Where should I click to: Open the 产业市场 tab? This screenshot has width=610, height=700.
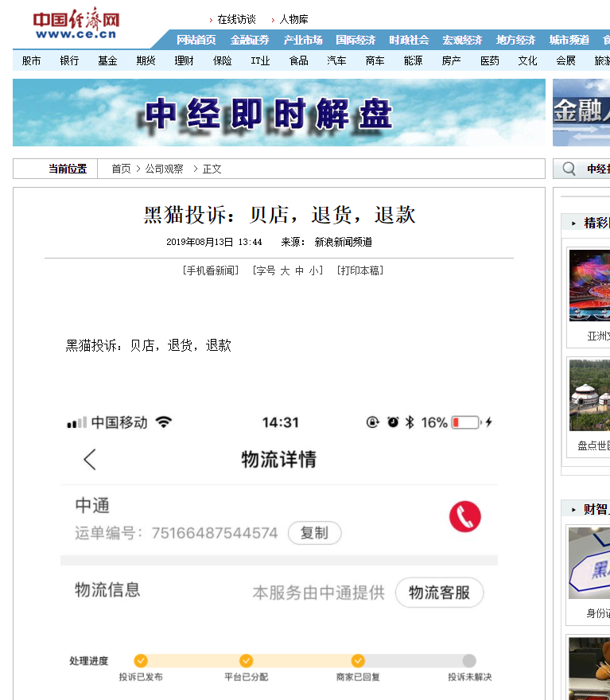point(302,41)
